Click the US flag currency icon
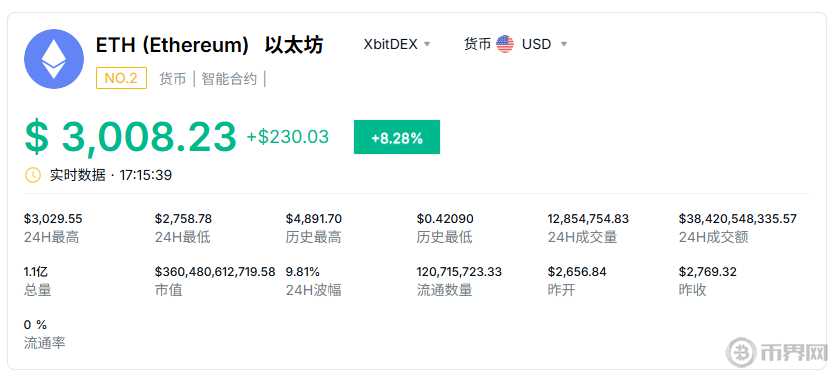The height and width of the screenshot is (380, 839). point(505,44)
